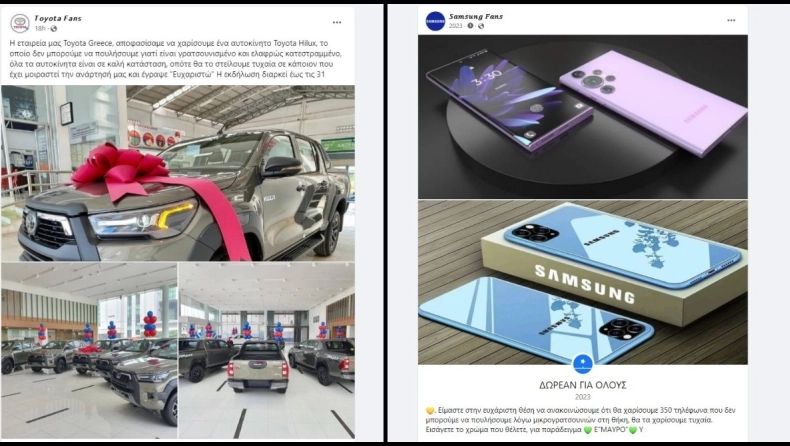
Task: Click the 2023 timestamp under Samsung Fans
Action: tap(455, 26)
